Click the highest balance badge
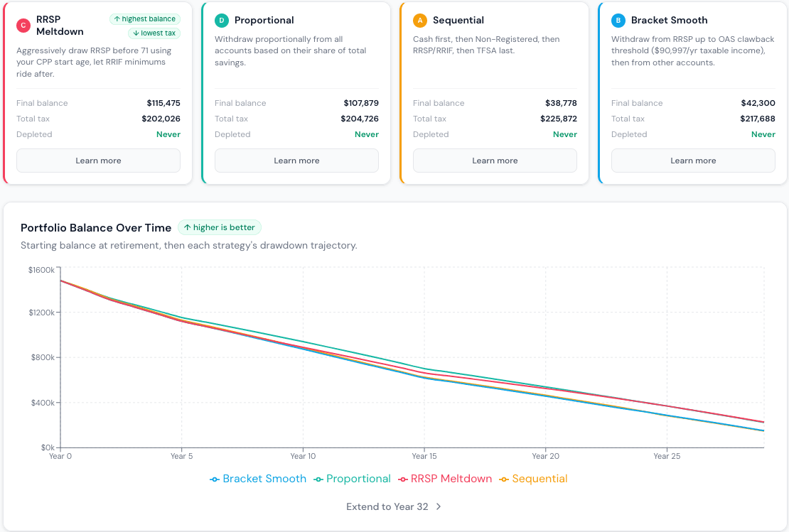This screenshot has height=532, width=789. point(145,19)
